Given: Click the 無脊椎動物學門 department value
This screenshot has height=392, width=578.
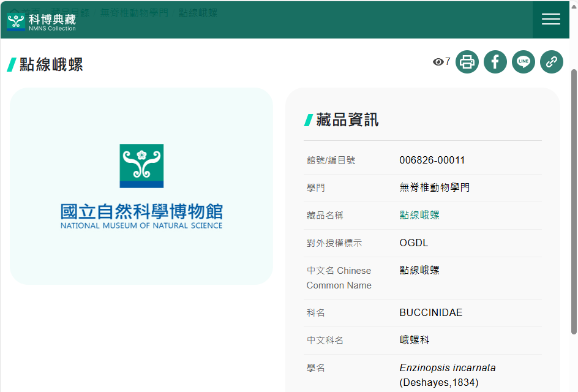Looking at the screenshot, I should (x=434, y=187).
